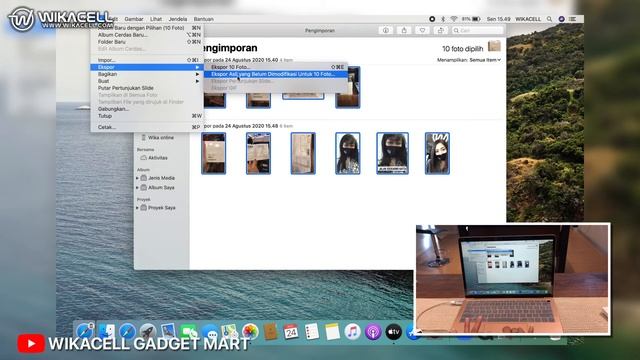Open the Bantuan menu
This screenshot has height=360, width=640.
[x=204, y=19]
